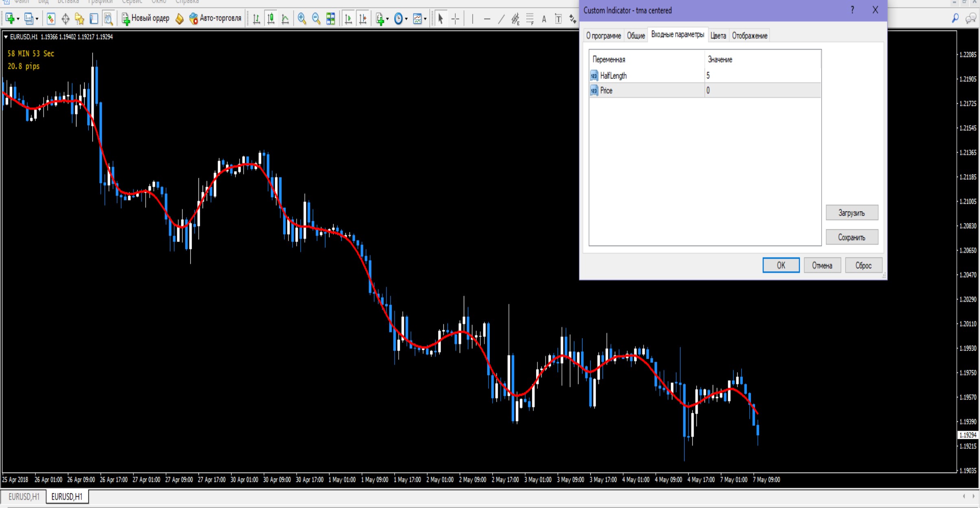
Task: Tile chart windows with the grid icon
Action: pos(331,18)
